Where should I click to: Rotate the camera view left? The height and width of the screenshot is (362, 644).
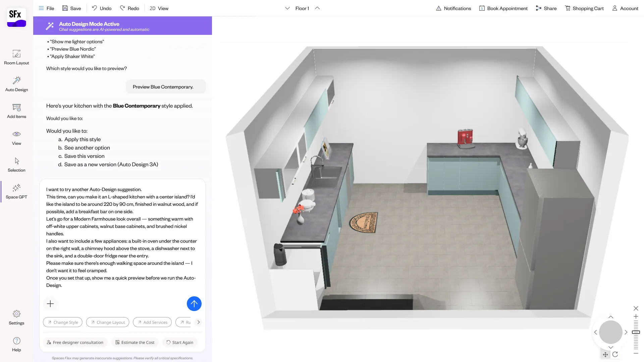[x=596, y=332]
